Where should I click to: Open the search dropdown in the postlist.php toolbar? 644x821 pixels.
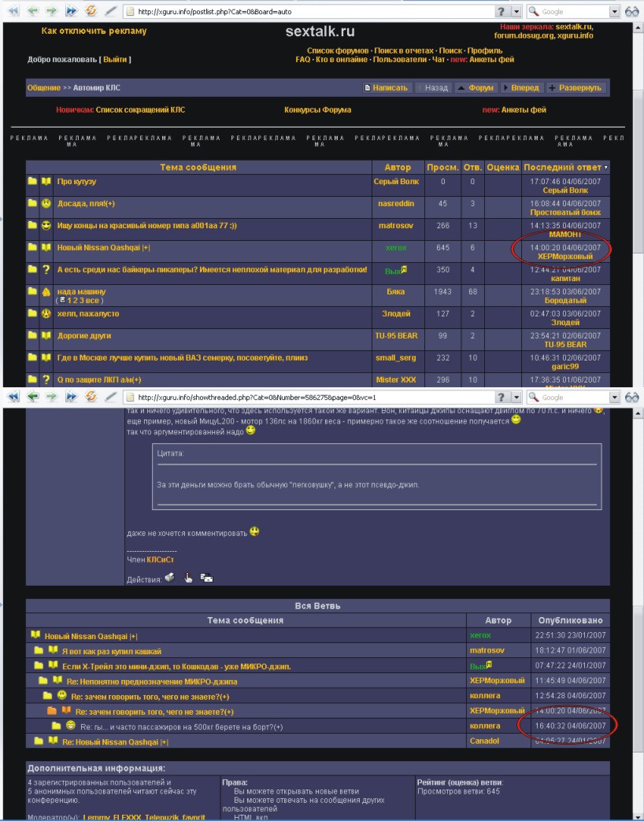coord(615,12)
